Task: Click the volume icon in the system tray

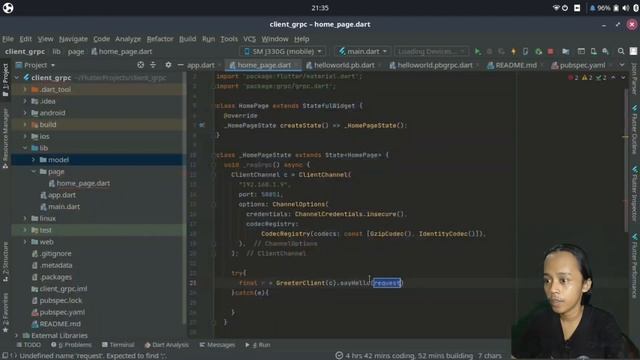Action: tap(625, 8)
